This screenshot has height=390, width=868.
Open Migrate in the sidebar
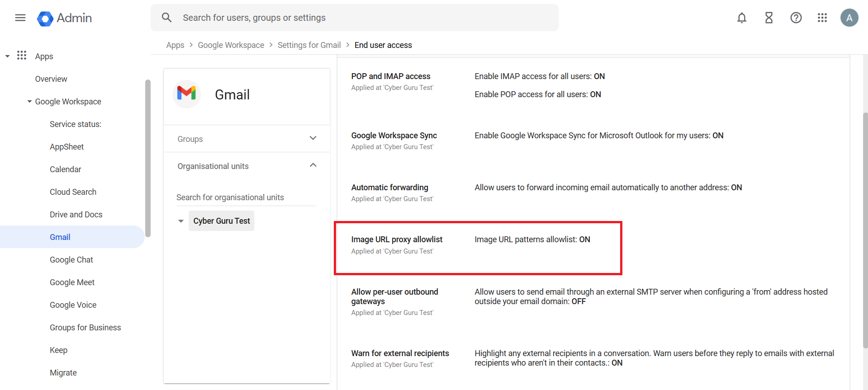pos(63,373)
